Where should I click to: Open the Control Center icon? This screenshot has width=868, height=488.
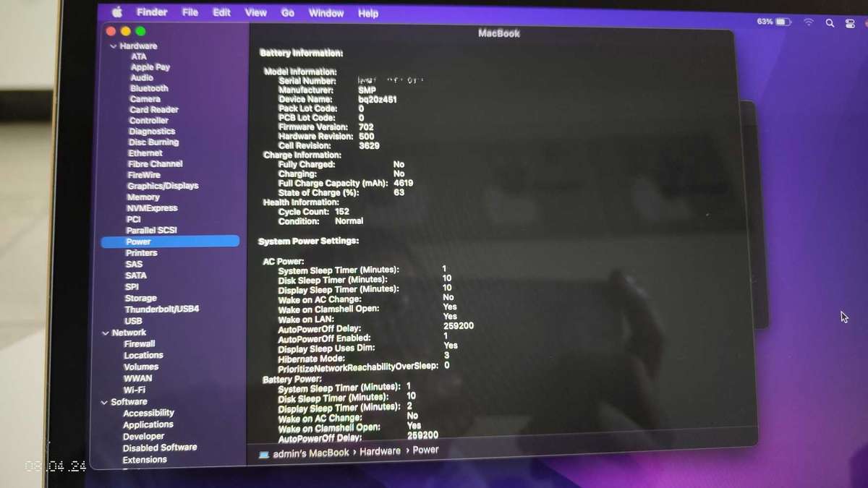(850, 23)
